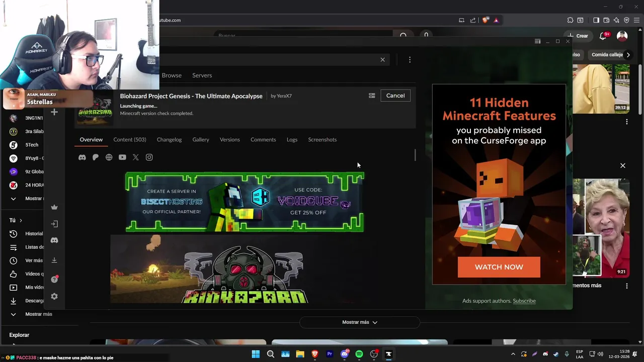Image resolution: width=644 pixels, height=362 pixels.
Task: Expand the Tú section chevron
Action: coord(21,220)
